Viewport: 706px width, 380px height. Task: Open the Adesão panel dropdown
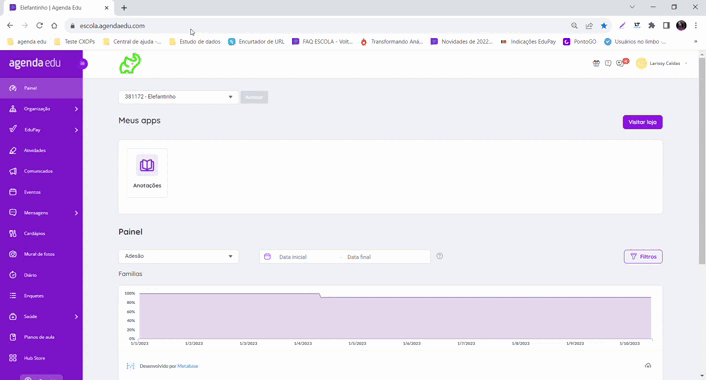178,256
